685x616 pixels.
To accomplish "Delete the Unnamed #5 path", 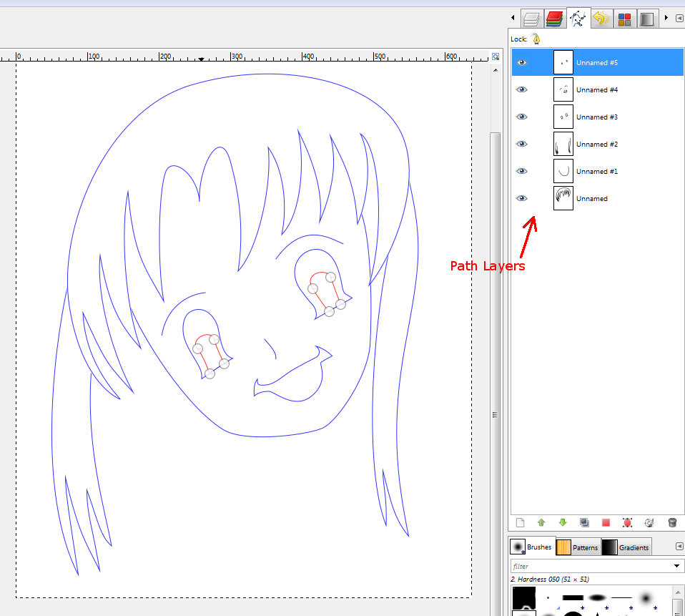I will tap(672, 523).
